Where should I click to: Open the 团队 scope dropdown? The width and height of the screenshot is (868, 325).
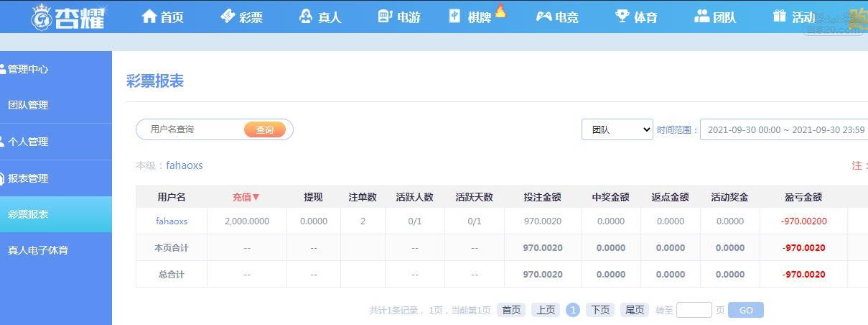617,129
